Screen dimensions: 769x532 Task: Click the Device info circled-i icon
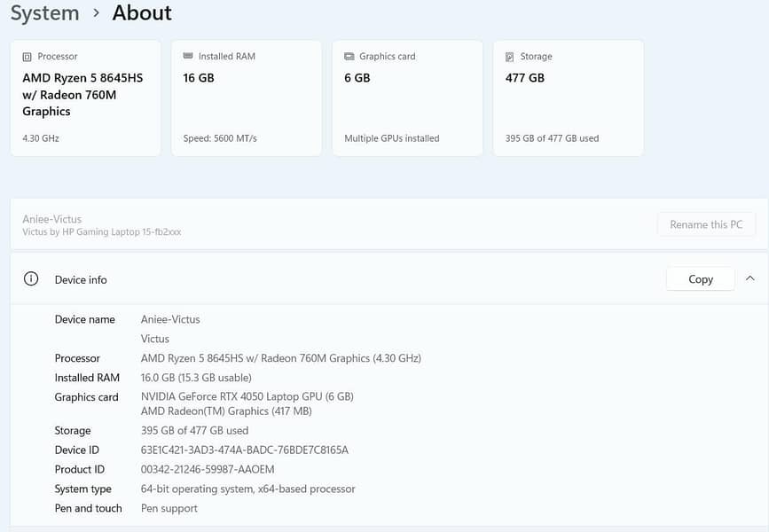coord(31,279)
